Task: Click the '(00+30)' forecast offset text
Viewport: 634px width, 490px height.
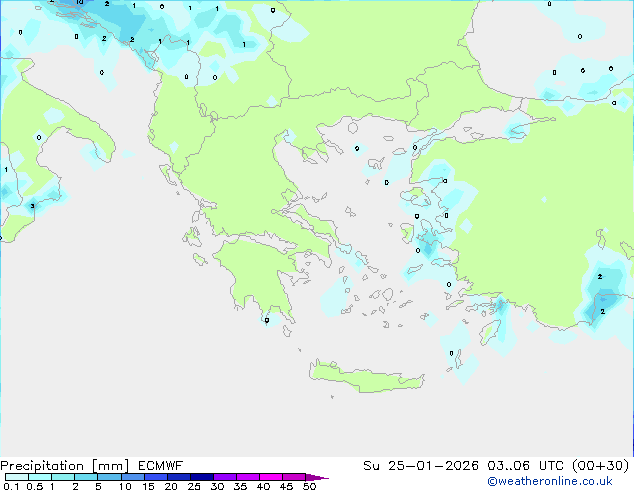Action: pos(601,466)
